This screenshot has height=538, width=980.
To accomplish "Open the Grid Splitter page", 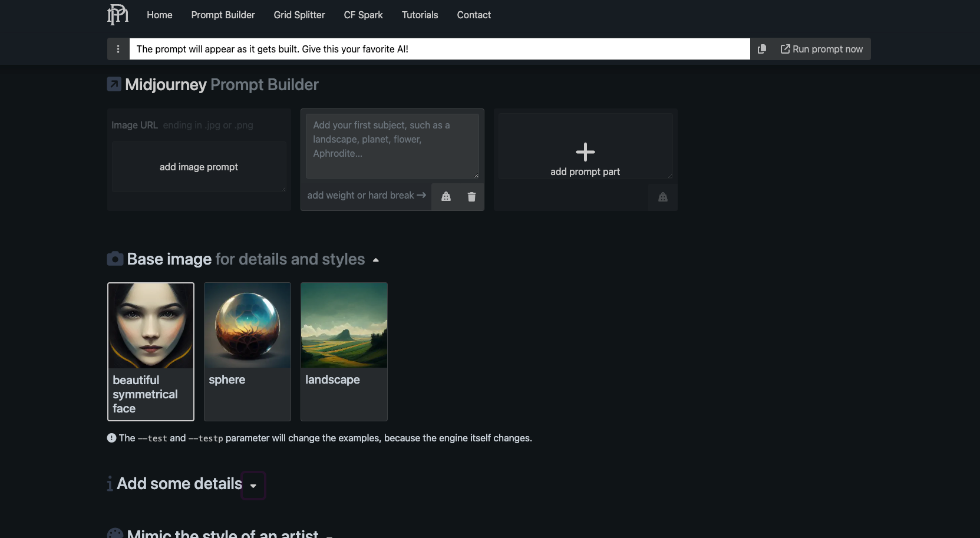I will (299, 15).
